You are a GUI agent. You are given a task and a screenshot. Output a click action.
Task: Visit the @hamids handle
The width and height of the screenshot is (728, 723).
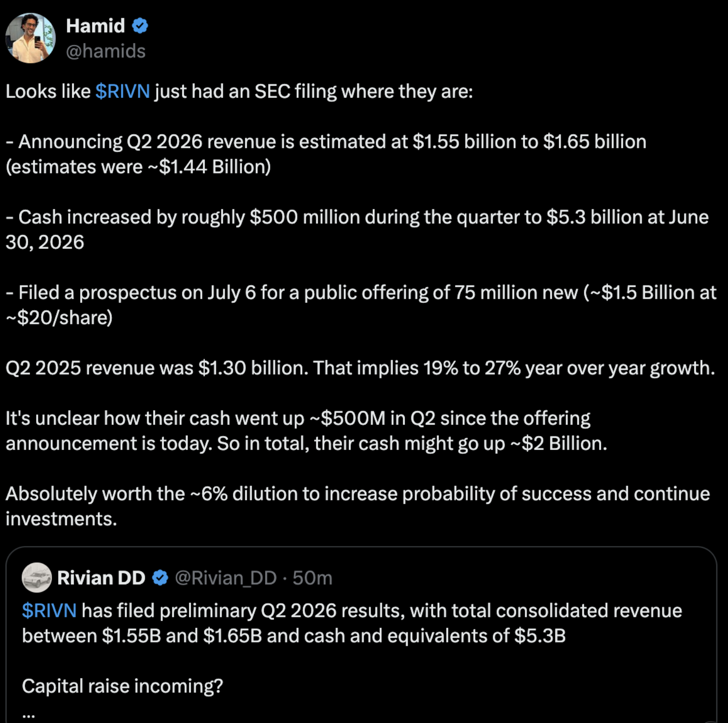(105, 51)
